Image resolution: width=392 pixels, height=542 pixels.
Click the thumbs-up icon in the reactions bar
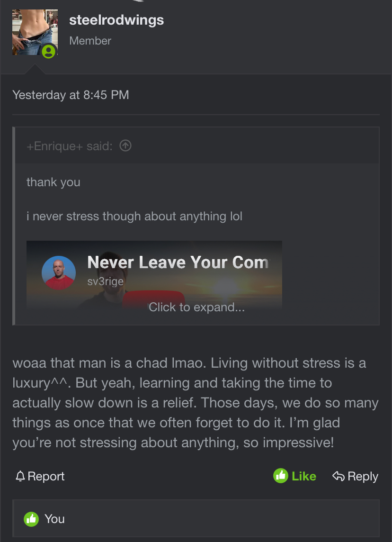click(x=32, y=519)
